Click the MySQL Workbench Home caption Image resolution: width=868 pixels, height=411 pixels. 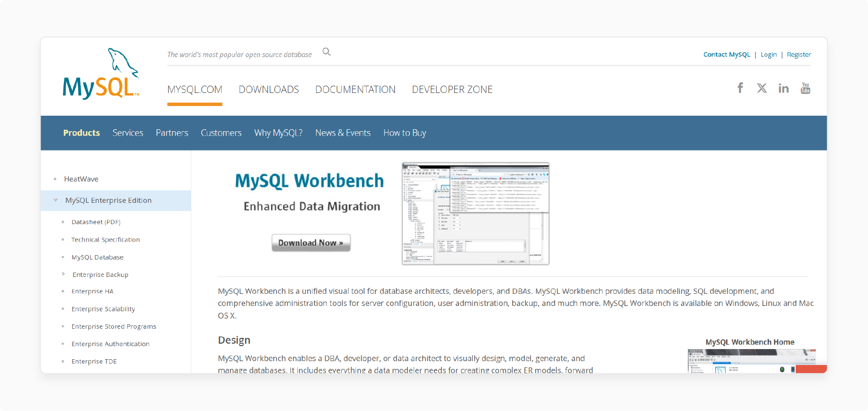point(750,342)
